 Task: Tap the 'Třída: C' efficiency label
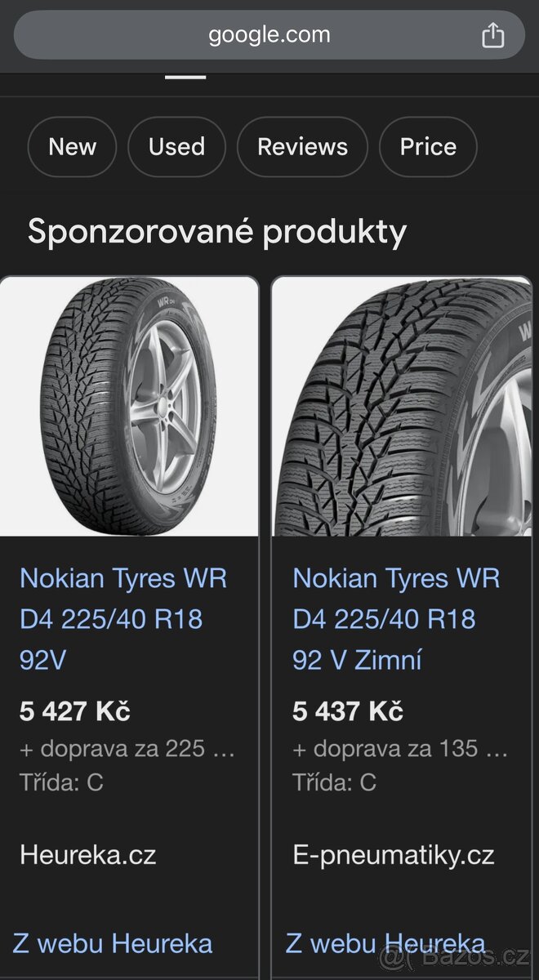pyautogui.click(x=63, y=782)
